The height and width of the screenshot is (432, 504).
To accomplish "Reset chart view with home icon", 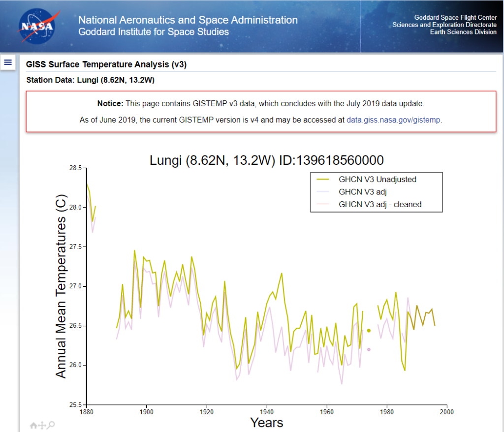I will (33, 425).
